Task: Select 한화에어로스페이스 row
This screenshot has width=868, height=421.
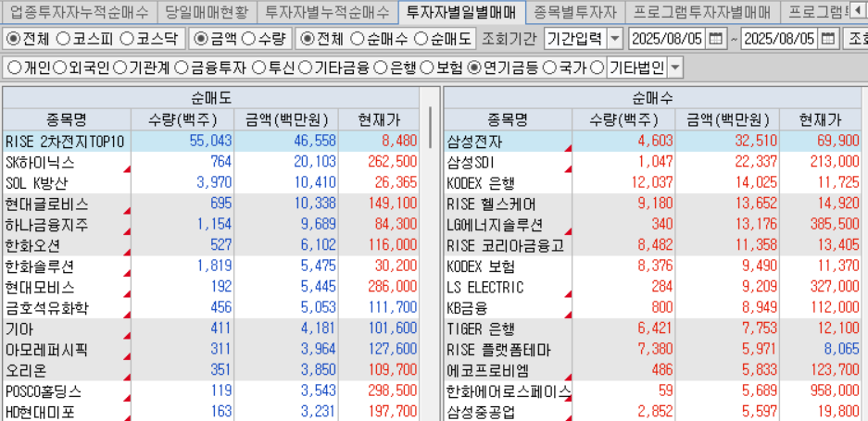Action: pos(653,391)
